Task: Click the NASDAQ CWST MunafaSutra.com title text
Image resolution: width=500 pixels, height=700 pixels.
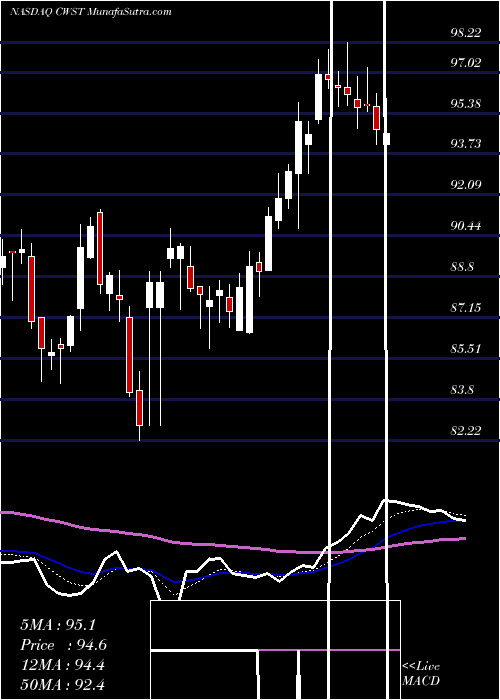Action: 91,12
